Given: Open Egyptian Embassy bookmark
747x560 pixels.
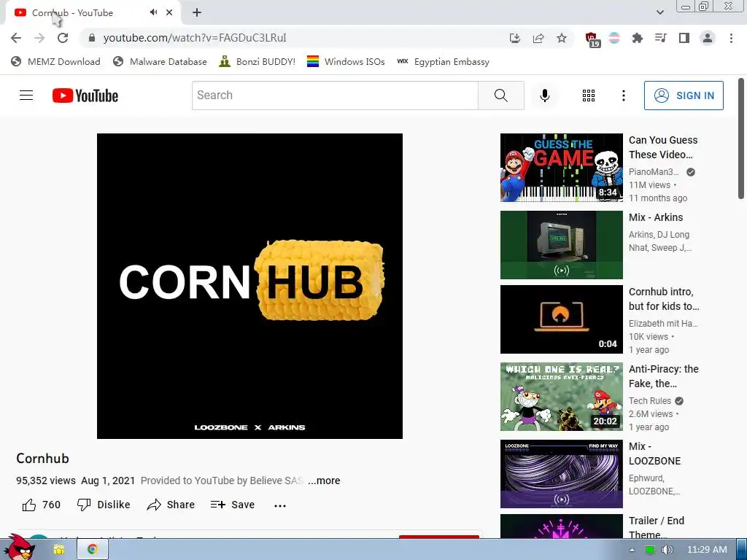Looking at the screenshot, I should point(443,61).
